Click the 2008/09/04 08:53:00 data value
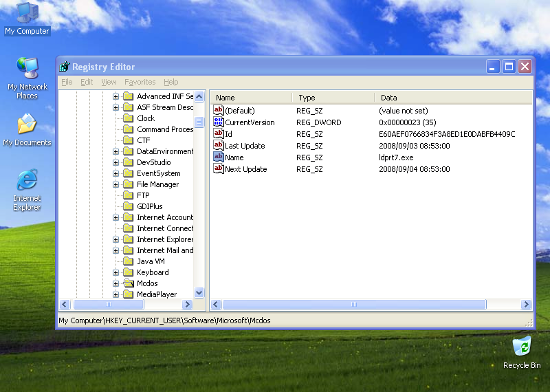Image resolution: width=550 pixels, height=392 pixels. pyautogui.click(x=415, y=169)
